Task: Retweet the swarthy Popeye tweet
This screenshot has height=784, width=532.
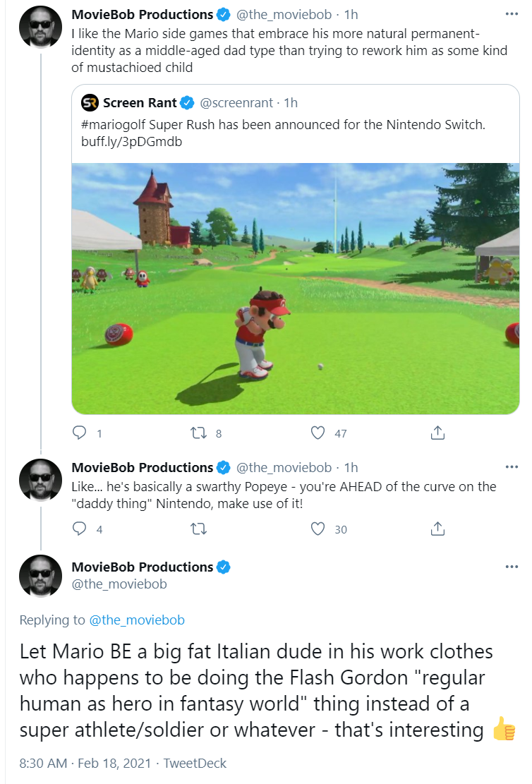Action: point(199,529)
